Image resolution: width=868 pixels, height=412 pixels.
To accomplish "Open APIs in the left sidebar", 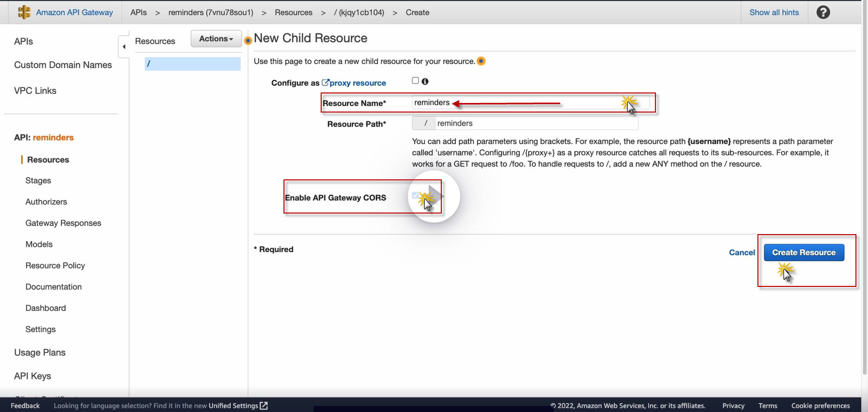I will 24,41.
